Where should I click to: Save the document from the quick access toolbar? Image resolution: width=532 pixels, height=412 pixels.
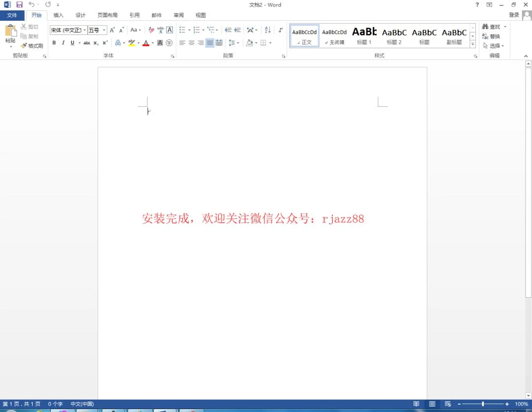pyautogui.click(x=19, y=5)
